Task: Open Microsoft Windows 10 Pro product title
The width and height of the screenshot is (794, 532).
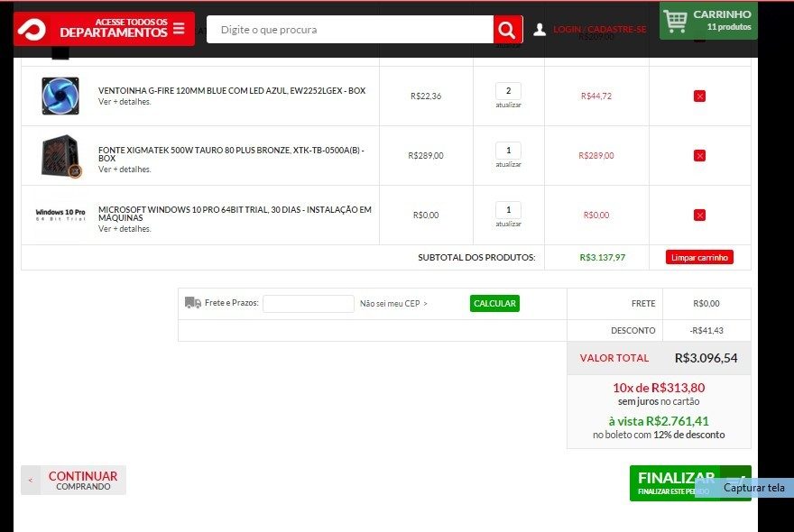Action: [x=235, y=214]
